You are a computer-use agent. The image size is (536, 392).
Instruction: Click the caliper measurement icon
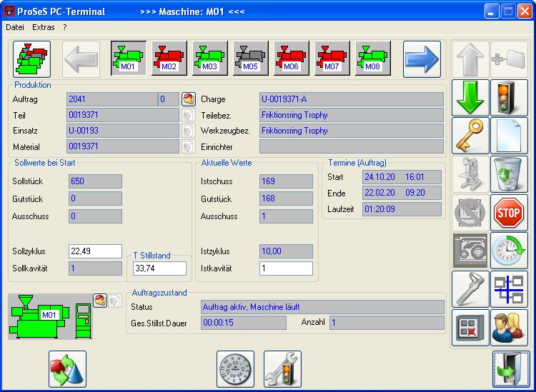click(470, 289)
